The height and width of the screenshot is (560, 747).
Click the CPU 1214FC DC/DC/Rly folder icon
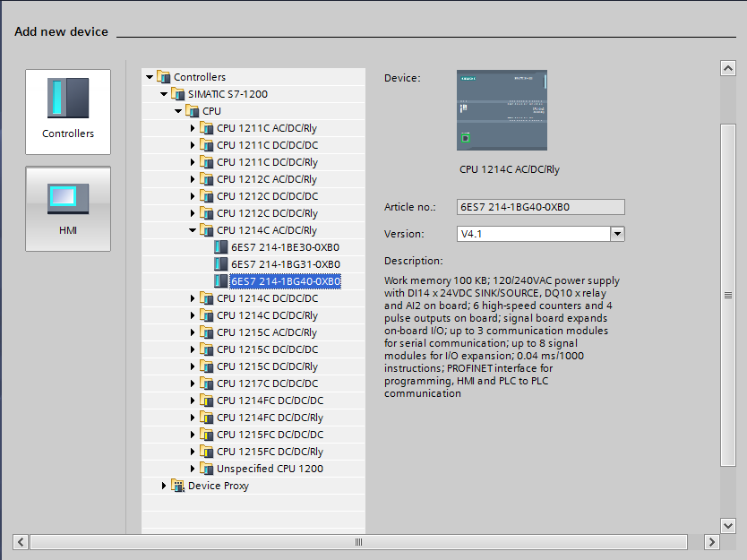(x=206, y=418)
